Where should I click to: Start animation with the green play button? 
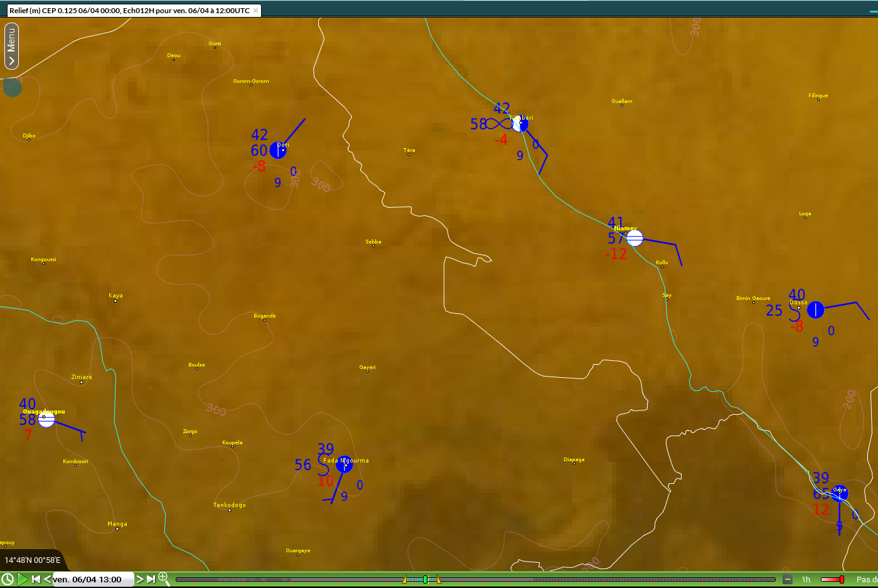(23, 579)
